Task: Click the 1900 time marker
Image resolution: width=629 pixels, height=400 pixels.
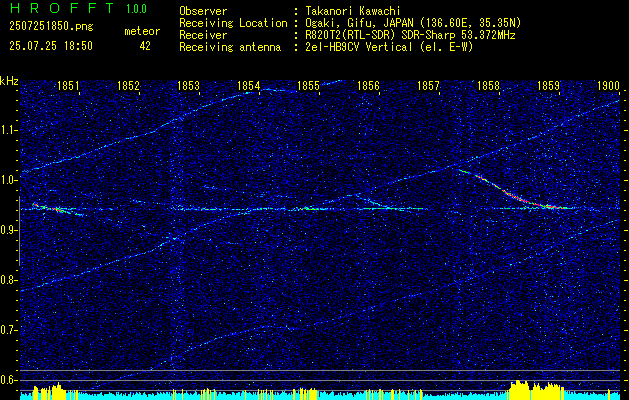Action: 609,86
